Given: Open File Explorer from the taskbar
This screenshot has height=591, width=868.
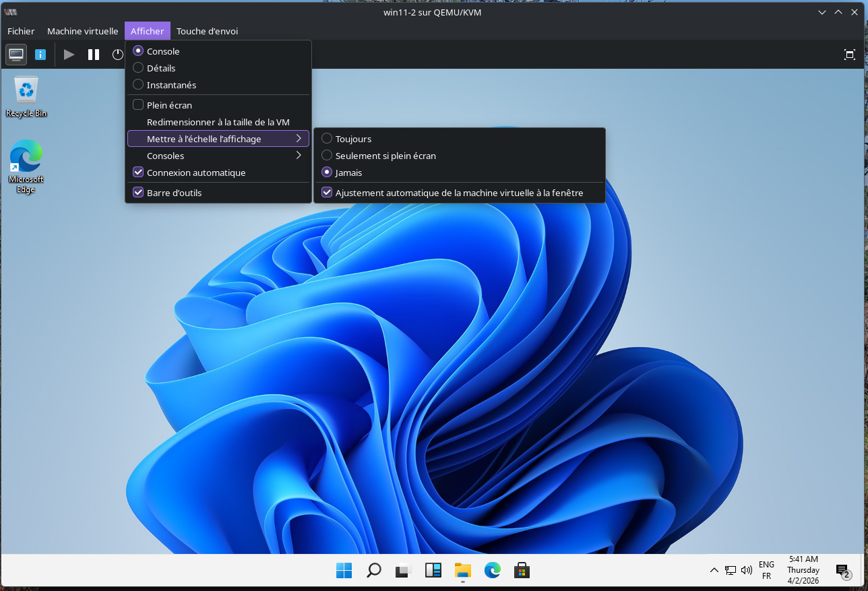Looking at the screenshot, I should coord(462,570).
